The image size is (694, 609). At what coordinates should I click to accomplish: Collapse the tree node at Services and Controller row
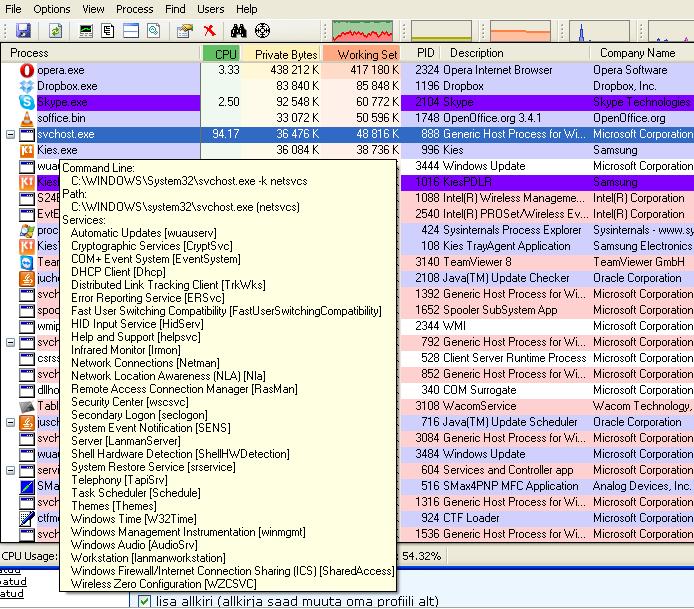(x=11, y=470)
